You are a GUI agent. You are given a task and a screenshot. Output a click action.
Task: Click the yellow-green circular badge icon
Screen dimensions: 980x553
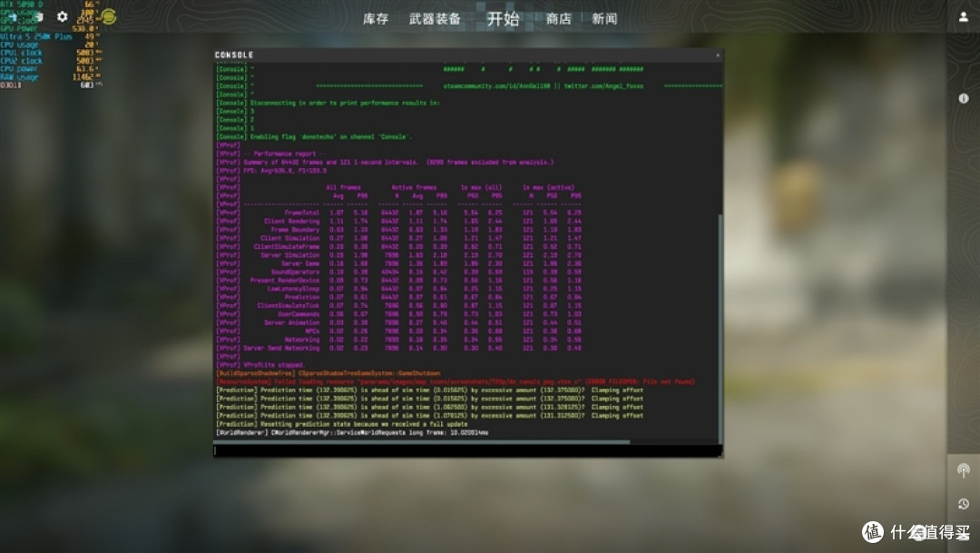click(x=109, y=17)
